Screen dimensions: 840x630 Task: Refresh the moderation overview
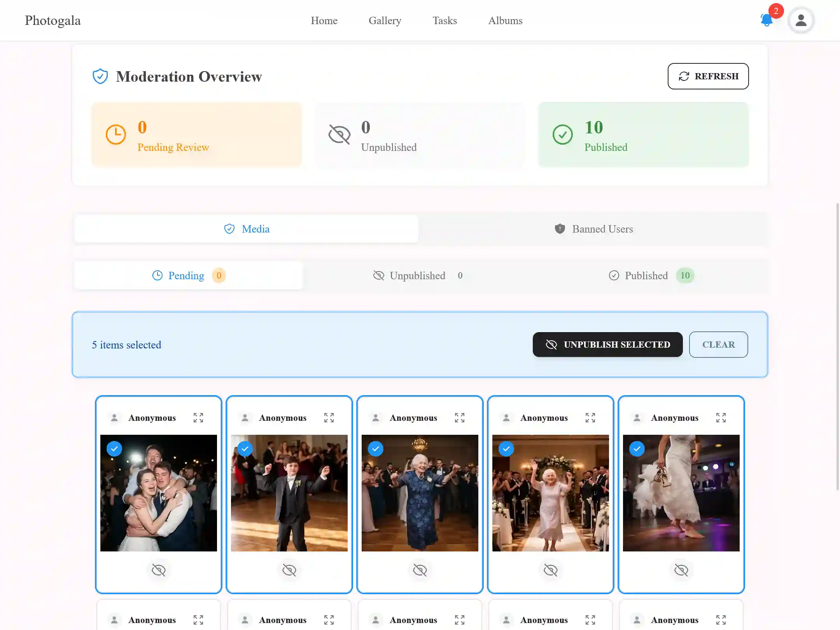[x=708, y=76]
